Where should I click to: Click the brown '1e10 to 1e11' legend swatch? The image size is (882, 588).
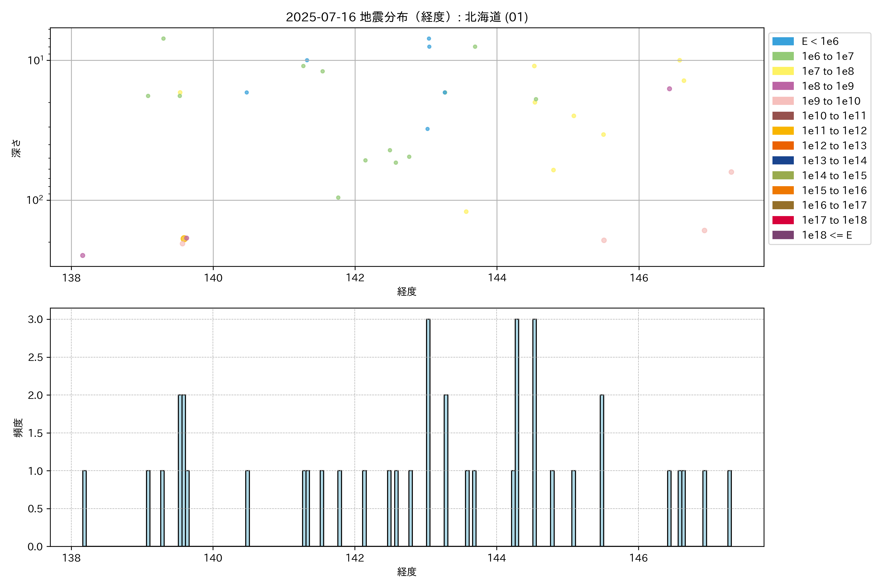point(783,116)
